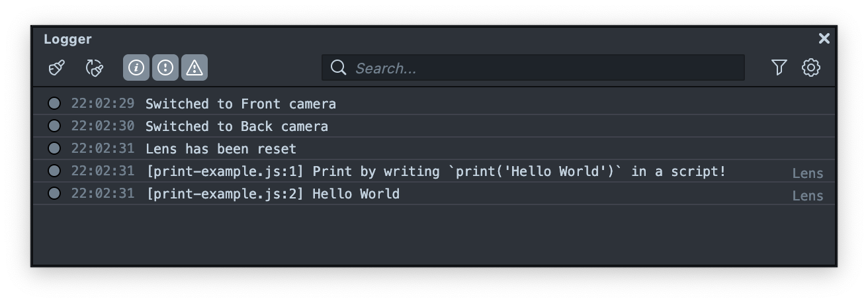868x303 pixels.
Task: Toggle the error messages filter (circled exclamation)
Action: click(x=165, y=67)
